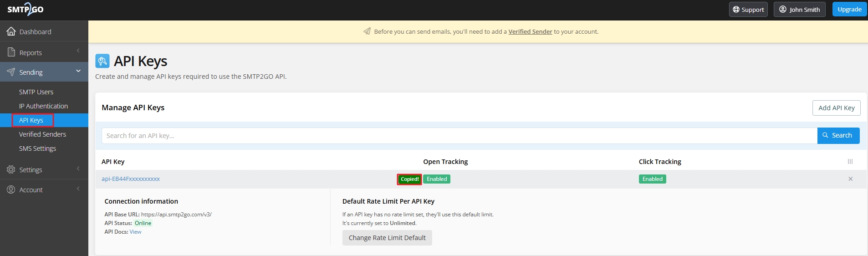This screenshot has height=256, width=868.
Task: Click the API Keys page header icon
Action: click(x=102, y=61)
